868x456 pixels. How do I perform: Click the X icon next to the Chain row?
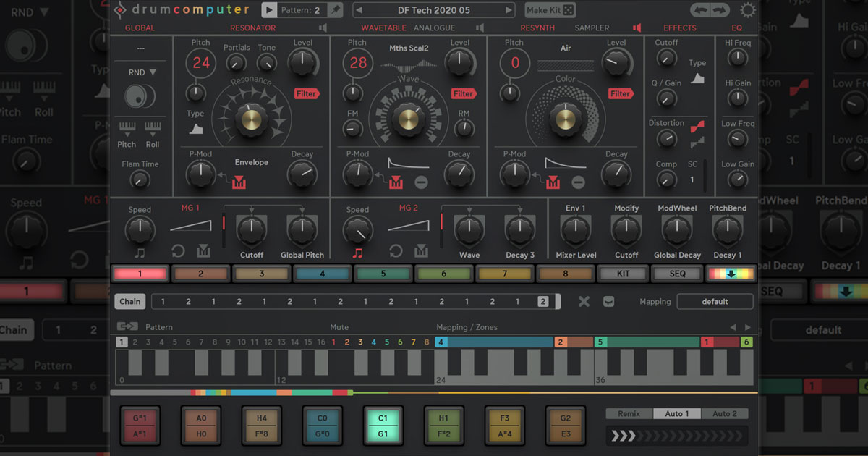(584, 301)
